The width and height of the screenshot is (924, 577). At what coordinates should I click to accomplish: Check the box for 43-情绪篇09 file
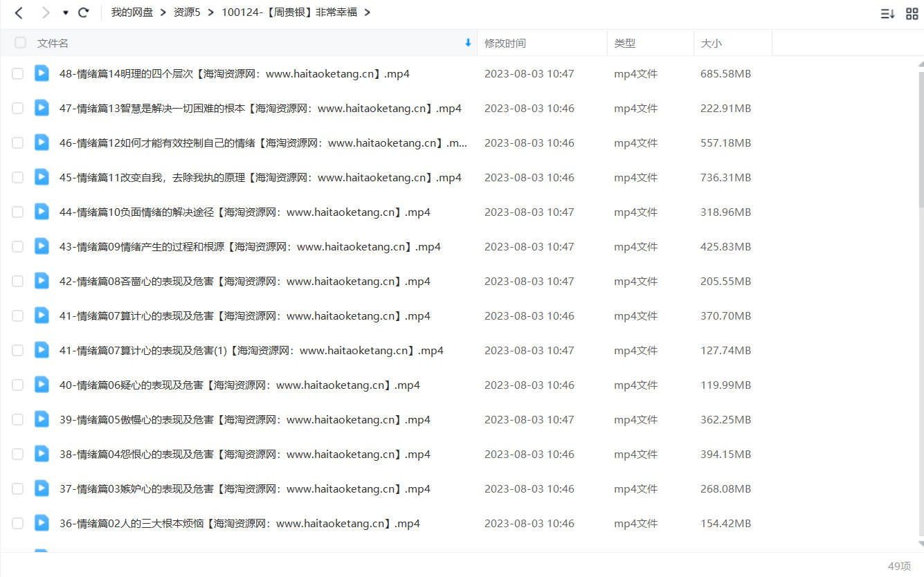(x=17, y=246)
